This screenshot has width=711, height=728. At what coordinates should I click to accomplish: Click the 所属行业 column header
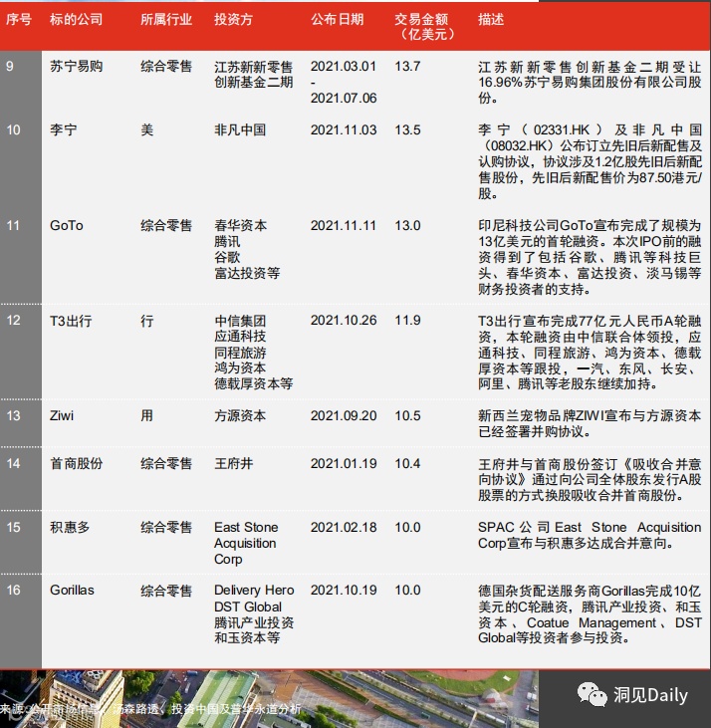[166, 20]
